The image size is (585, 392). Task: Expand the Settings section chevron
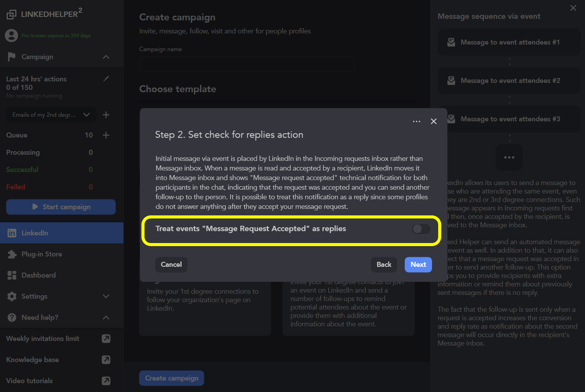pos(106,296)
